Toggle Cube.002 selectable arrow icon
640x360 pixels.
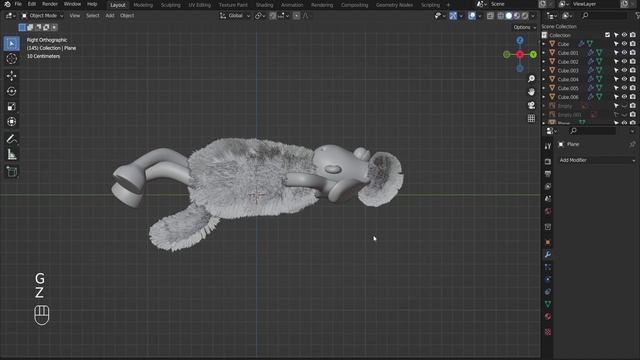pyautogui.click(x=616, y=61)
